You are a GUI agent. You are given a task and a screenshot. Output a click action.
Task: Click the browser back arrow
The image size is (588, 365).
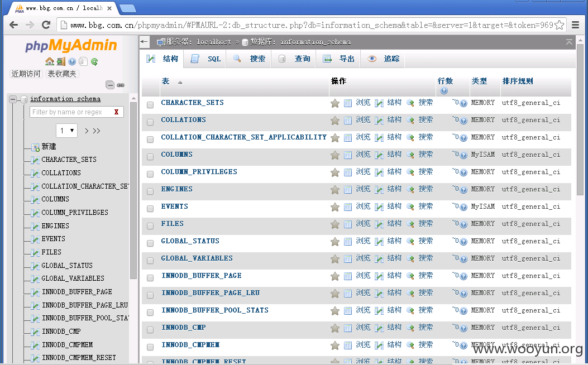[13, 25]
